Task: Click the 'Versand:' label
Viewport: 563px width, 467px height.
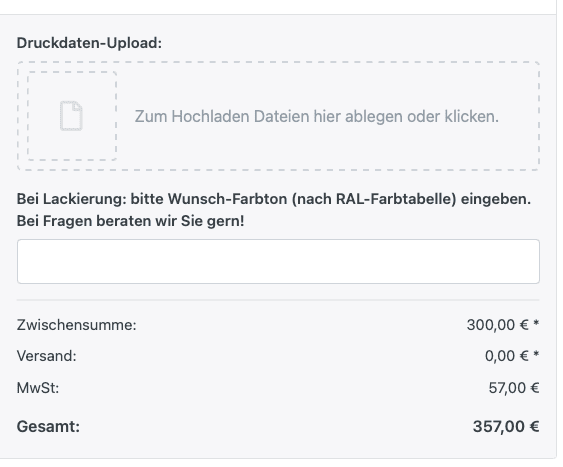Action: click(x=47, y=356)
